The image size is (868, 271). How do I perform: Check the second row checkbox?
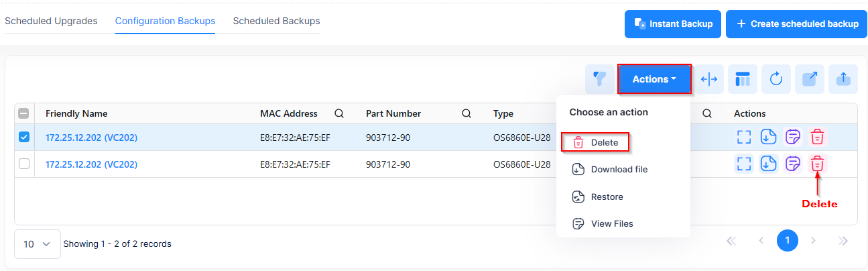pos(24,164)
